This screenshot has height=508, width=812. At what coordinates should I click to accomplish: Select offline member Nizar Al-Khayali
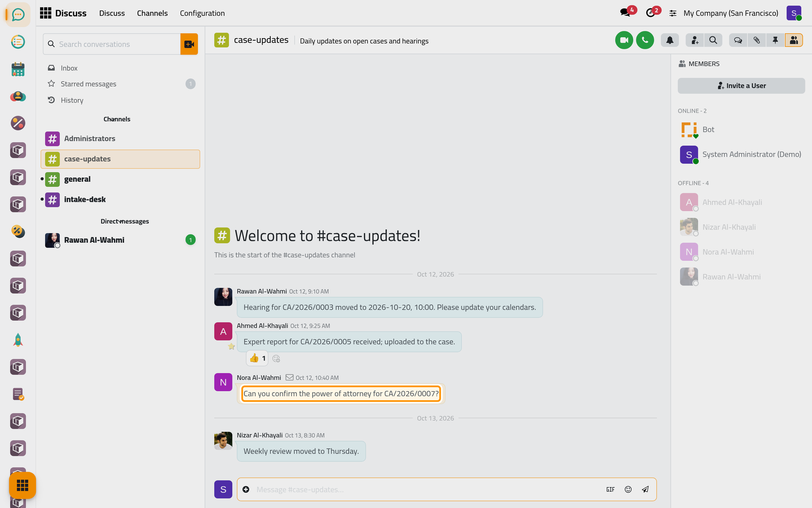point(741,227)
